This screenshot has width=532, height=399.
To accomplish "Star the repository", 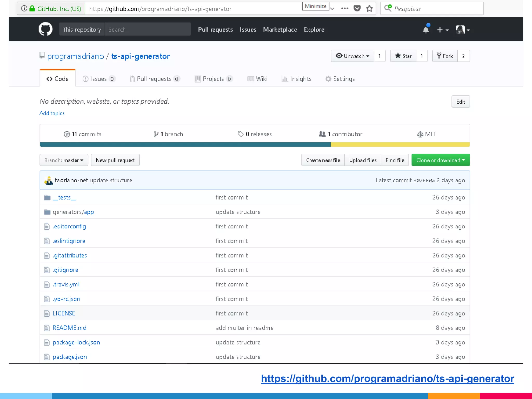I will pos(403,56).
